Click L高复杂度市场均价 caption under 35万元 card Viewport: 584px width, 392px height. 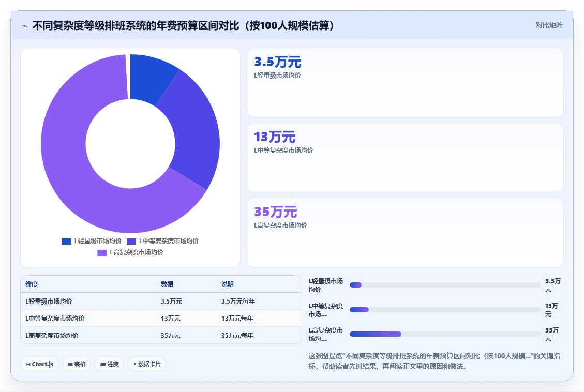tap(280, 225)
